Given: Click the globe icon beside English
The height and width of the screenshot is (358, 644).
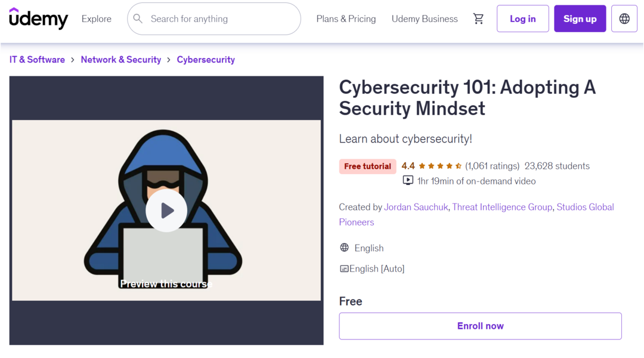Looking at the screenshot, I should point(344,248).
